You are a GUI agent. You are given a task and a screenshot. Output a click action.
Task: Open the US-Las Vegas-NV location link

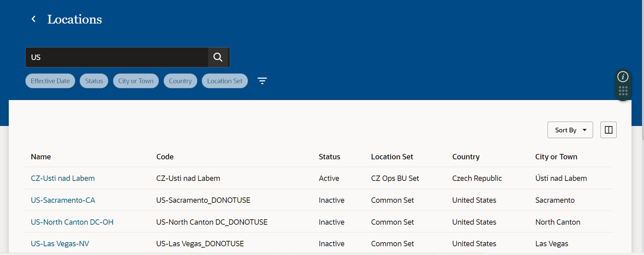[x=60, y=244]
